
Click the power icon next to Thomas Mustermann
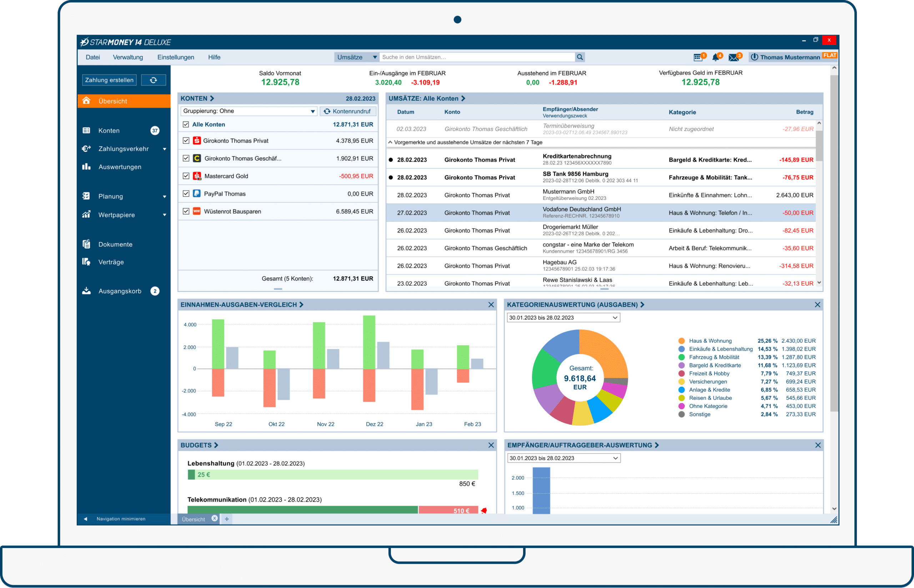coord(754,57)
